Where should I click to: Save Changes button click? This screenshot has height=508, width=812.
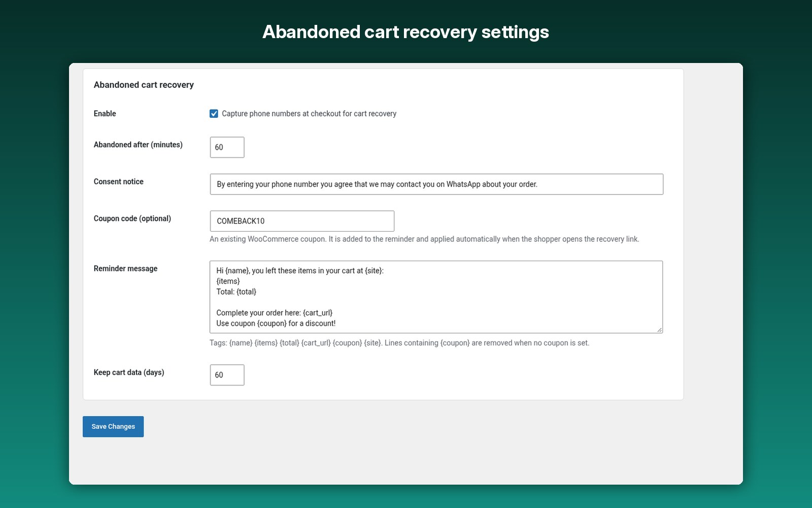coord(113,427)
